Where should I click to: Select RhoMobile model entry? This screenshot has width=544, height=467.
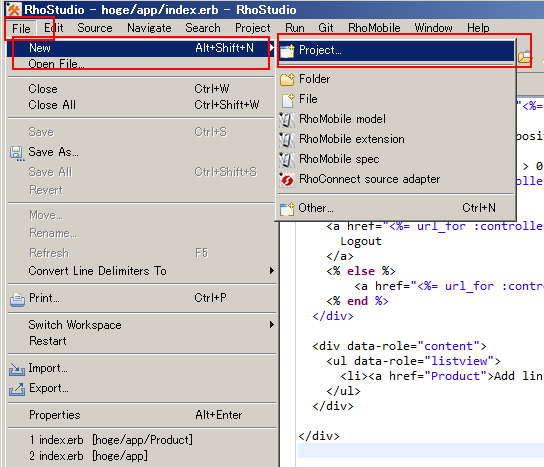click(x=396, y=119)
